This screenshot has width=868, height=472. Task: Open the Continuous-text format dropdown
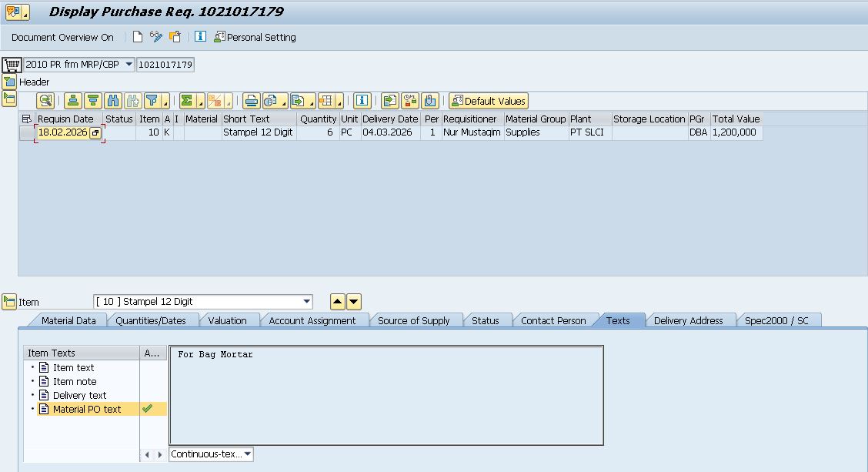(x=248, y=454)
